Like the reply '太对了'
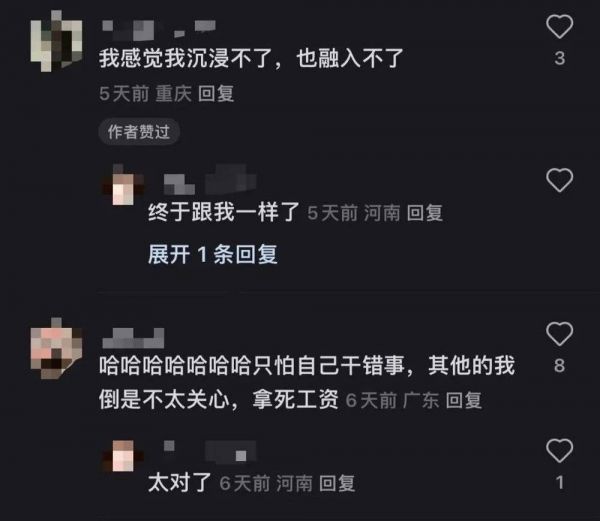600x521 pixels. pyautogui.click(x=559, y=450)
